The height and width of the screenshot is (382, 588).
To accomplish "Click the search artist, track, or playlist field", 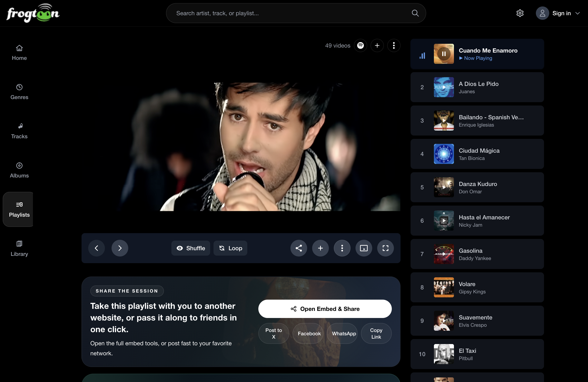I will [291, 13].
